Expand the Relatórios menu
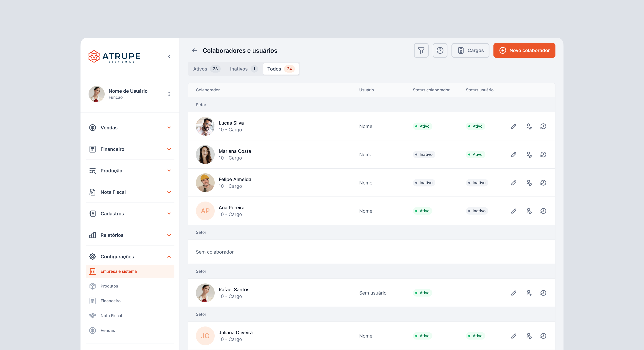 pyautogui.click(x=130, y=235)
